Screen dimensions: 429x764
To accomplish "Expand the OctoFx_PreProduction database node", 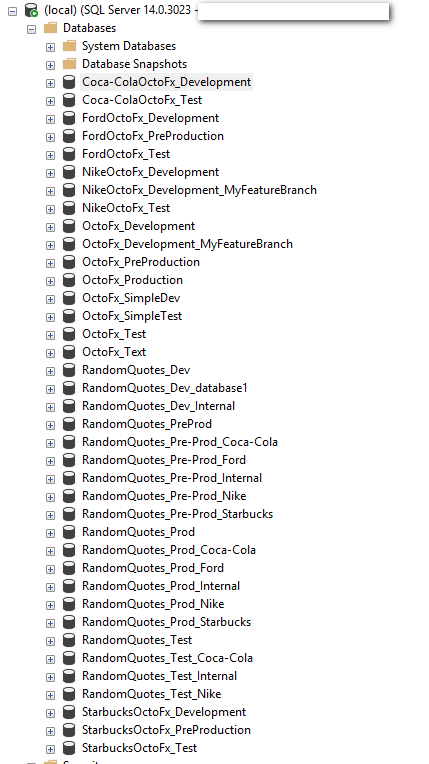I will coord(50,263).
